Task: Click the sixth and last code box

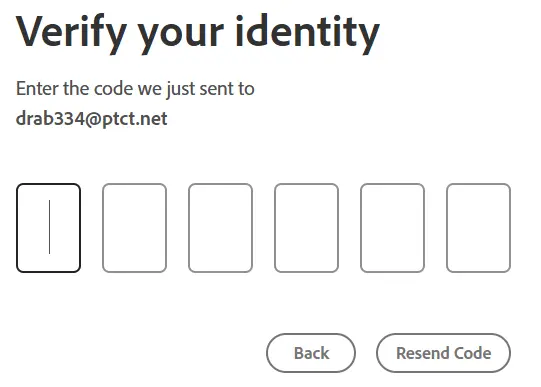Action: 479,228
